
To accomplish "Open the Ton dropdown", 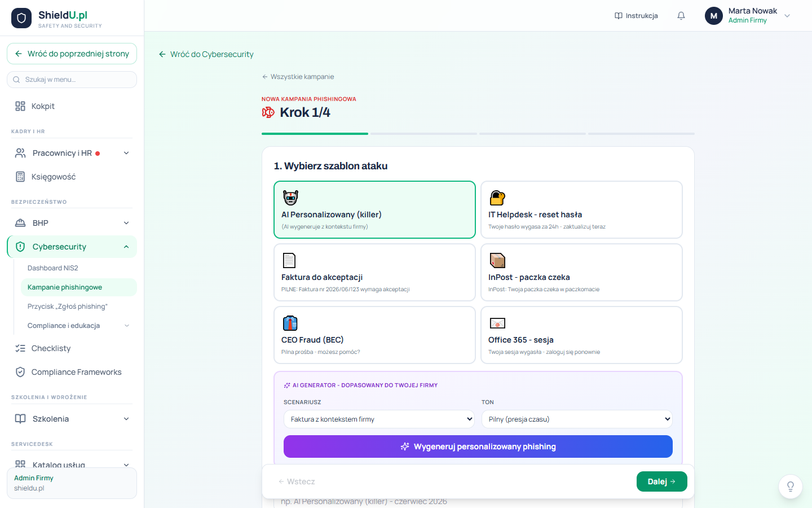I will click(x=577, y=419).
